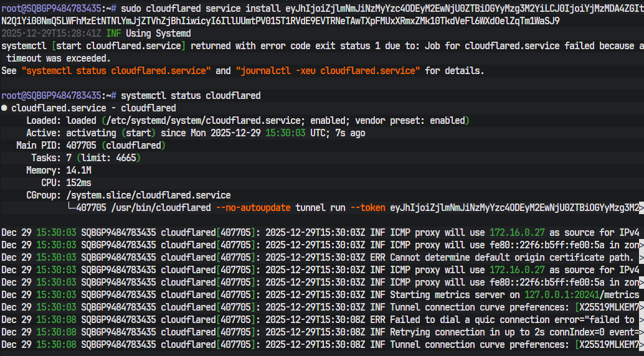The image size is (644, 356).
Task: Click 'Tunnel connection curve preferences:' in the last line
Action: (480, 345)
